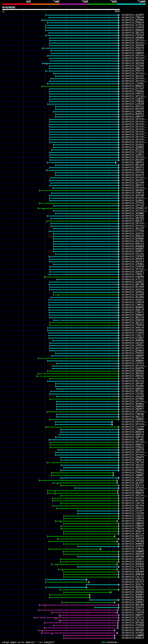Select label UniRef100_Q8H7F2

tap(133, 162)
